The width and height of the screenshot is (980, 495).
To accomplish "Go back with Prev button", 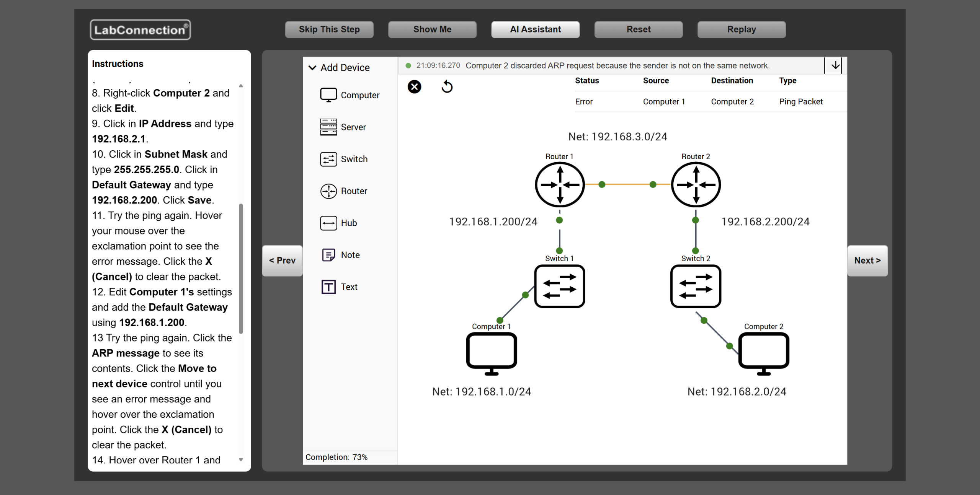I will point(282,261).
